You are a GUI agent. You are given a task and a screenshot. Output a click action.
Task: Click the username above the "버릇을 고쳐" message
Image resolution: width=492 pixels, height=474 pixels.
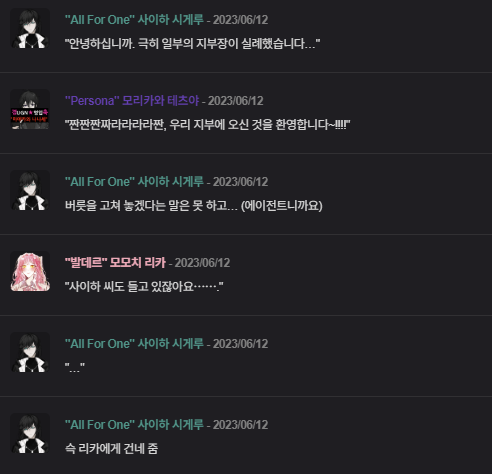[x=134, y=181]
